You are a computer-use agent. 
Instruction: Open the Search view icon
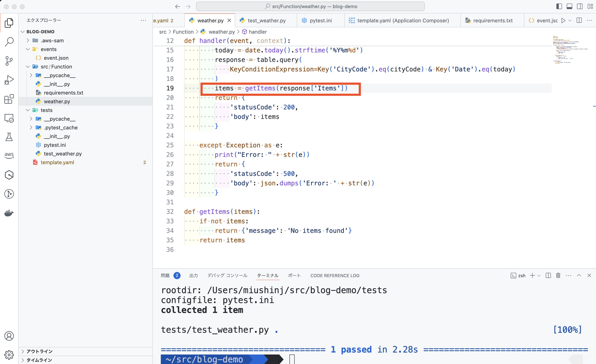click(x=9, y=42)
